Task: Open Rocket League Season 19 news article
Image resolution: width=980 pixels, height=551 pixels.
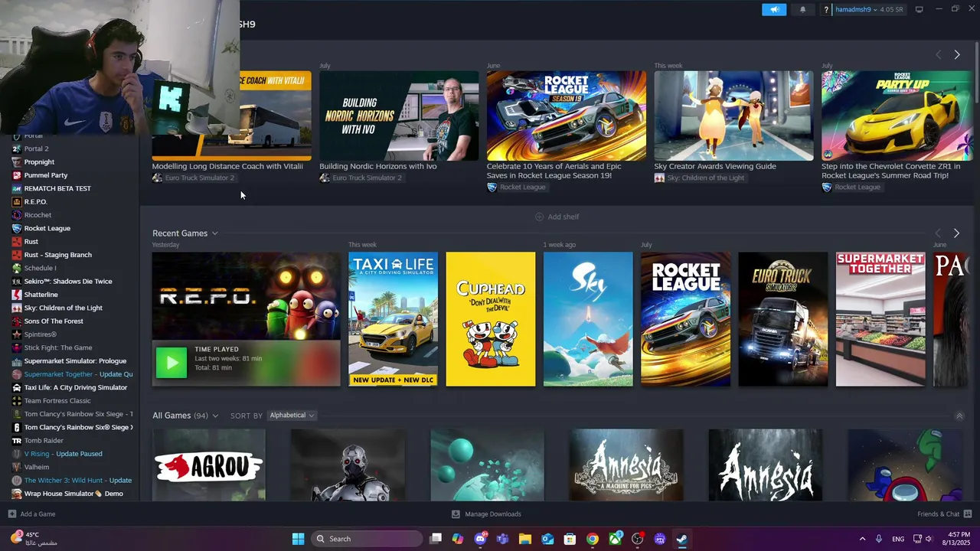Action: (x=566, y=116)
